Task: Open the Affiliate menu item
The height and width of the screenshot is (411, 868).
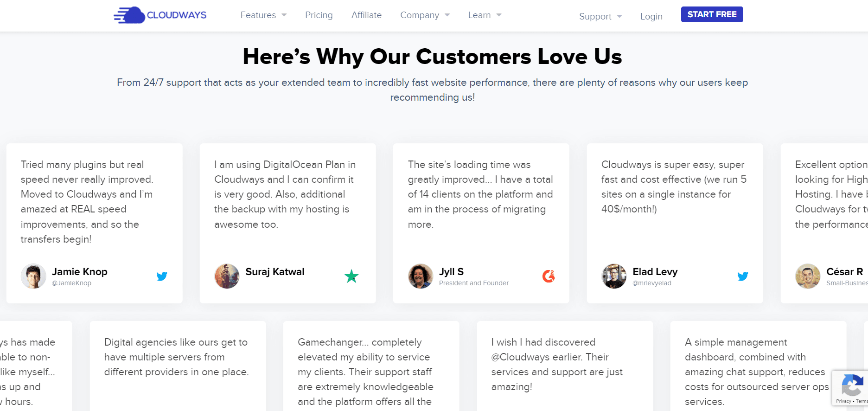Action: 366,15
